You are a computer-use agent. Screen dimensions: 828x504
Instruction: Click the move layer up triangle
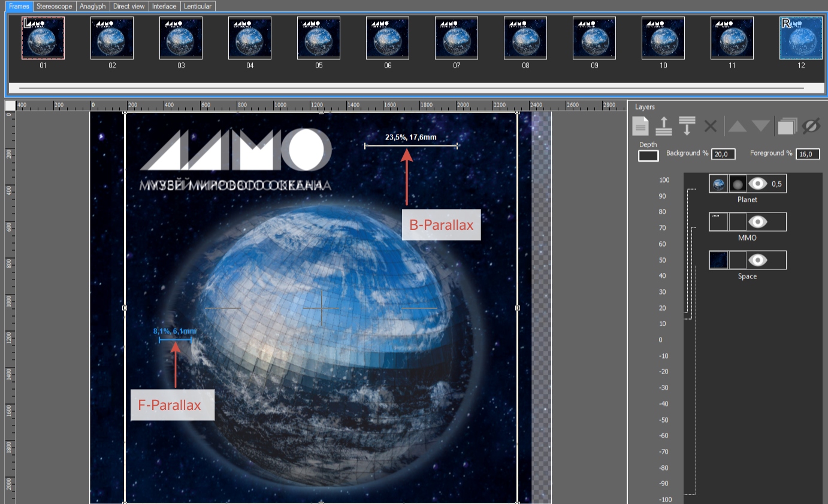(737, 126)
